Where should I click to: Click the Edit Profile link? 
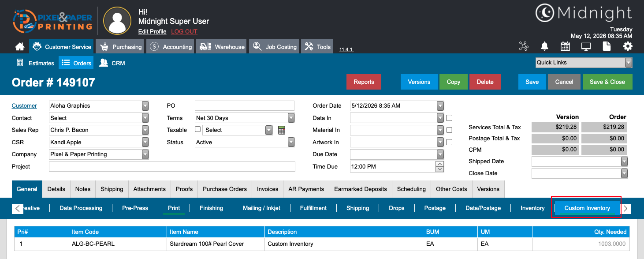(x=152, y=31)
